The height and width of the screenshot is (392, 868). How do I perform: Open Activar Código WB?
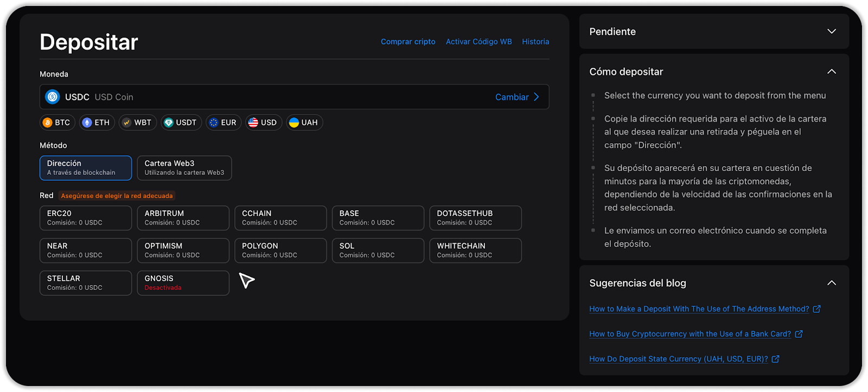(478, 42)
